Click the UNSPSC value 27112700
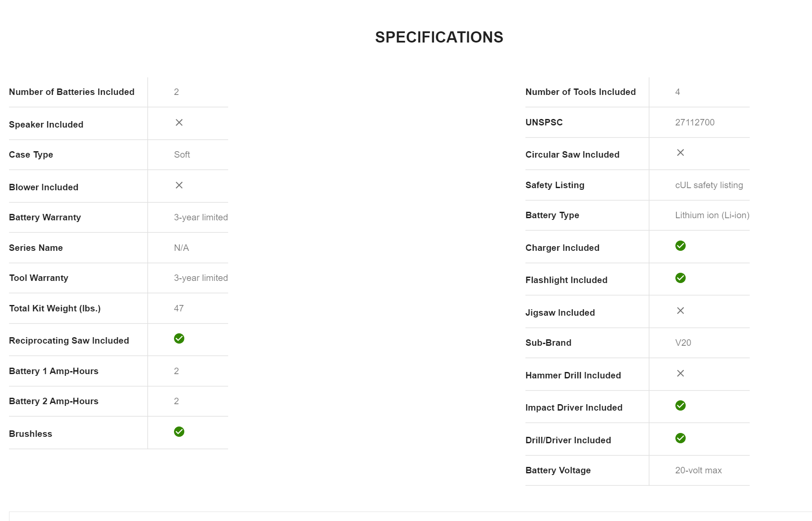Screen dimensions: 812x521 (695, 122)
